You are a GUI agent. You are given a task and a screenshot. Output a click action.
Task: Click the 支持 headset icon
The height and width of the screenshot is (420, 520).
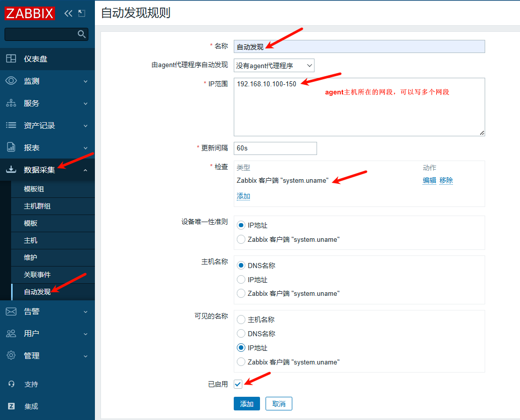[x=11, y=384]
